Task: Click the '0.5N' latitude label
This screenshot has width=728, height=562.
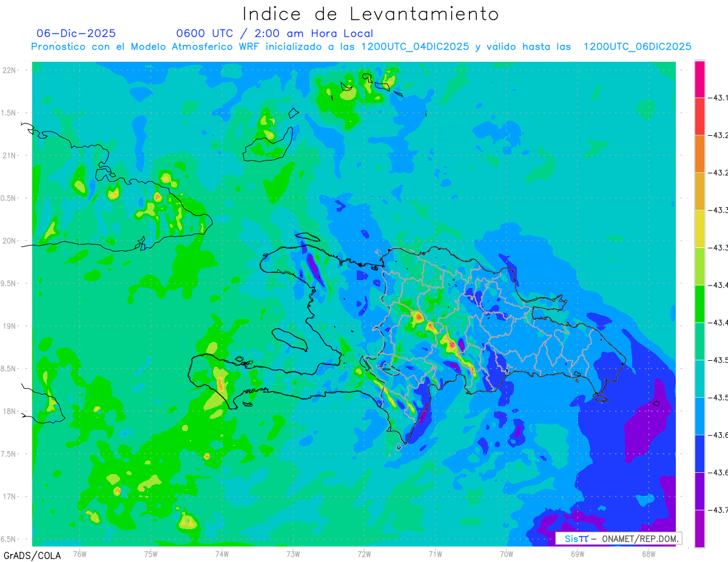Action: click(8, 198)
